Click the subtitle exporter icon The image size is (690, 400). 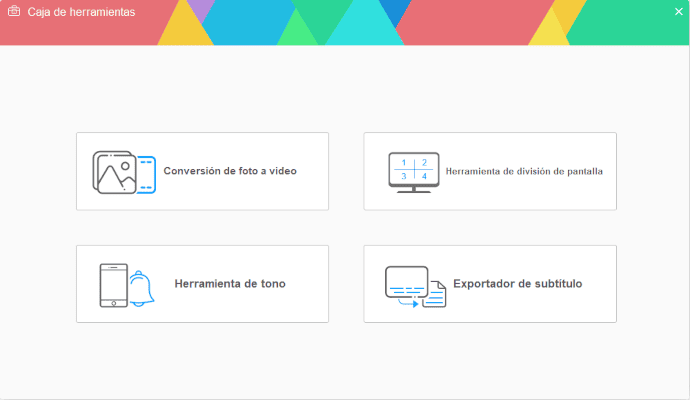pyautogui.click(x=415, y=286)
